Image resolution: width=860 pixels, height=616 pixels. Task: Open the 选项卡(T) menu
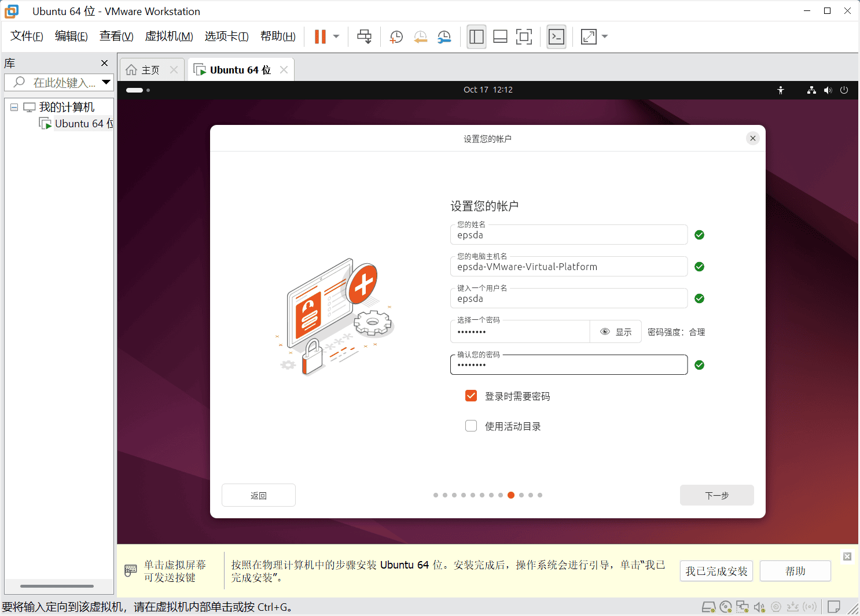coord(226,36)
